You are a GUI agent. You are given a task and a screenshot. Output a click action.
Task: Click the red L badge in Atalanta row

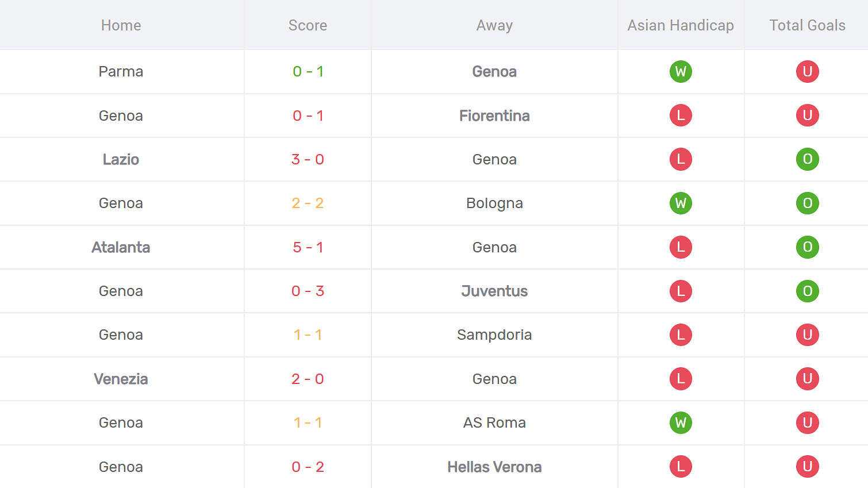click(681, 247)
